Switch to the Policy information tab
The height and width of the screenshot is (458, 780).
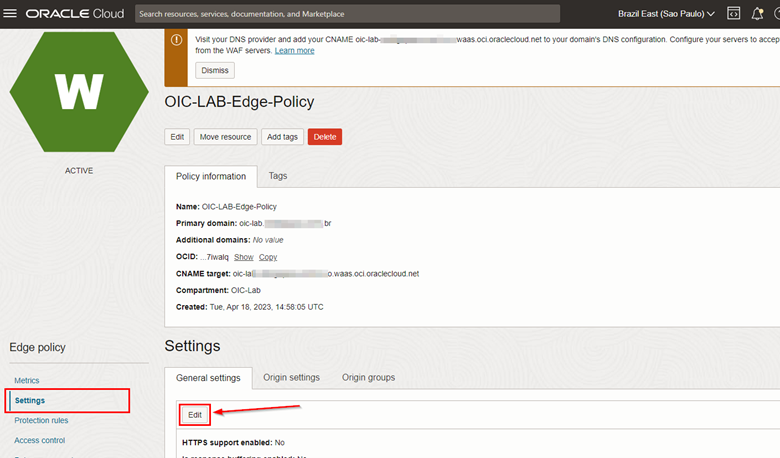point(211,177)
